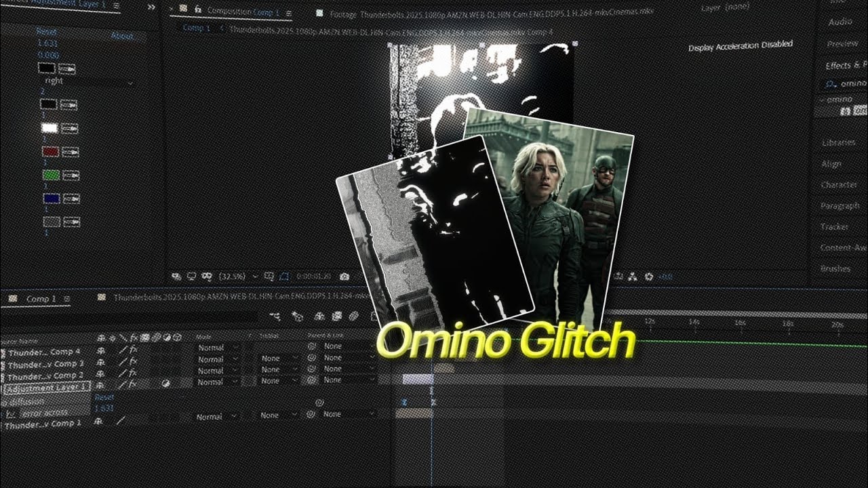Open the Character panel
The height and width of the screenshot is (488, 868).
pos(839,184)
